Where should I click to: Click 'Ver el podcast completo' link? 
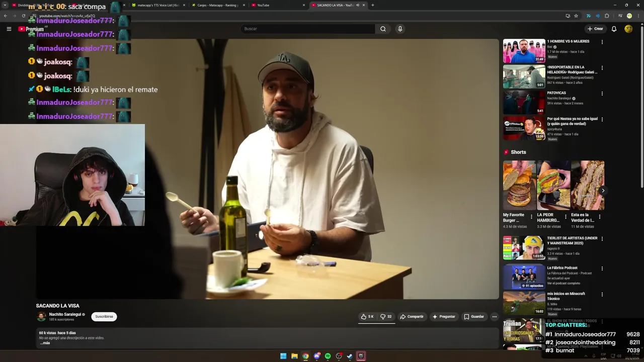coord(563,283)
